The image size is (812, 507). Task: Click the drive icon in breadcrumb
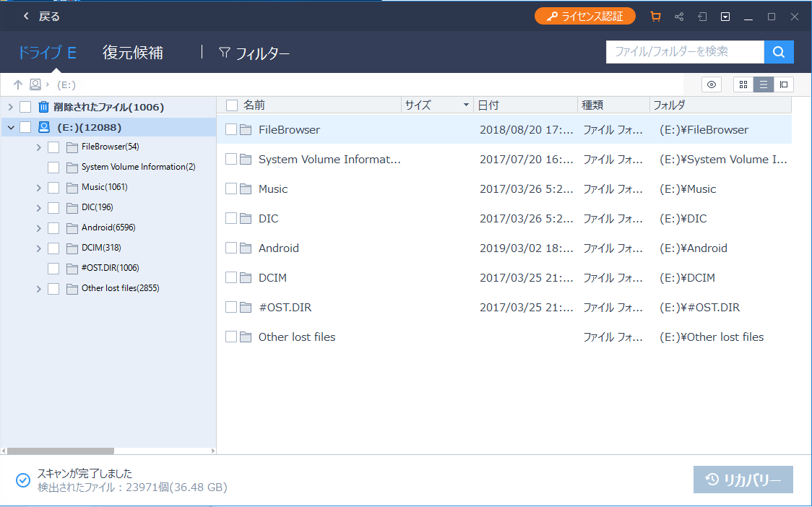click(35, 84)
